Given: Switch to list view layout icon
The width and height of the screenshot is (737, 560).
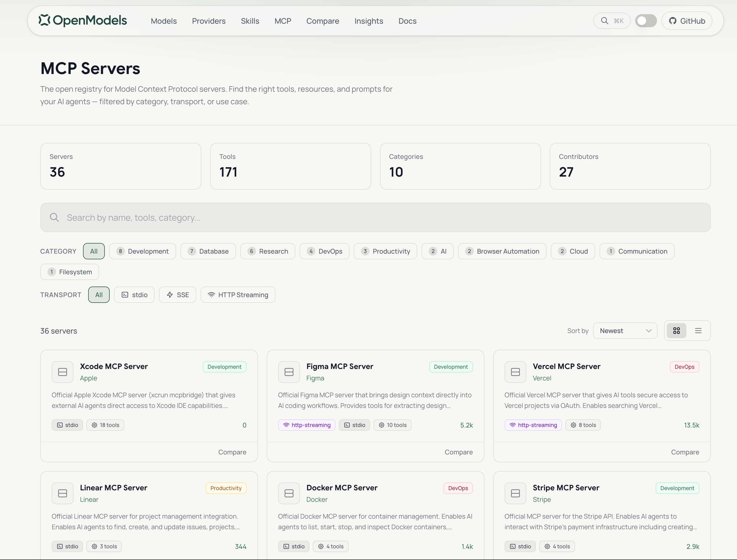Looking at the screenshot, I should 698,331.
